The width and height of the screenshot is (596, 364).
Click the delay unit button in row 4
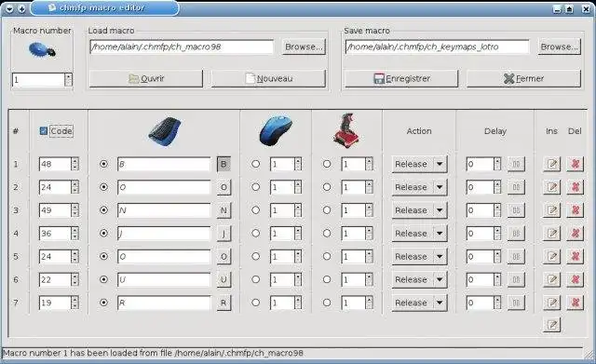point(516,234)
